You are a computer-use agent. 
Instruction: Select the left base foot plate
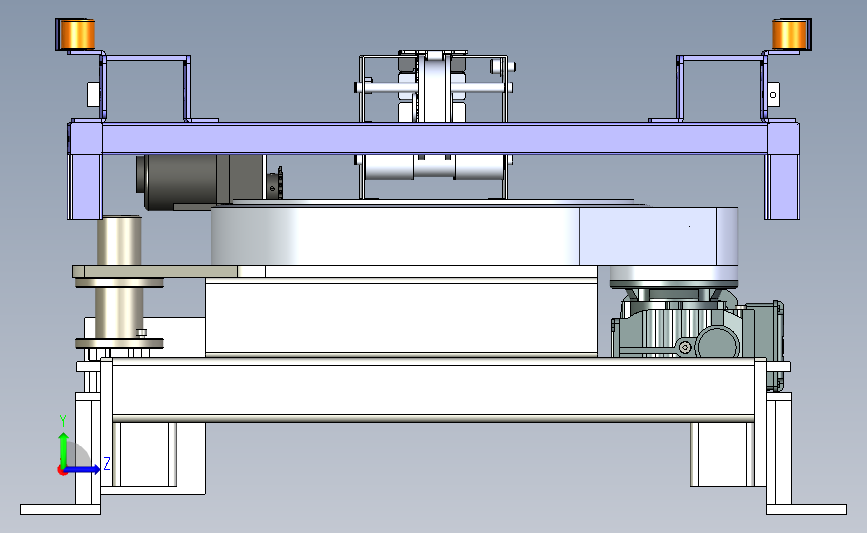click(x=60, y=509)
